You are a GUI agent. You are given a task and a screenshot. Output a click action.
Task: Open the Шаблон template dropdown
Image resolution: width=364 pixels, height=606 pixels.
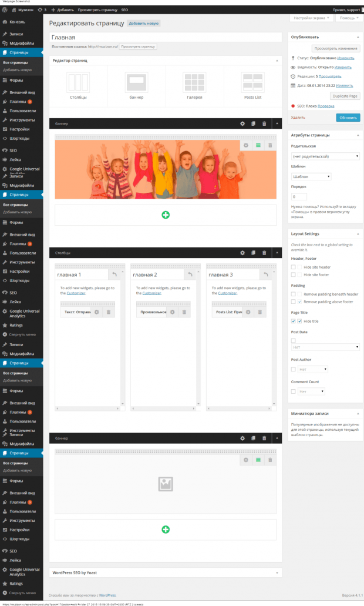pos(311,176)
